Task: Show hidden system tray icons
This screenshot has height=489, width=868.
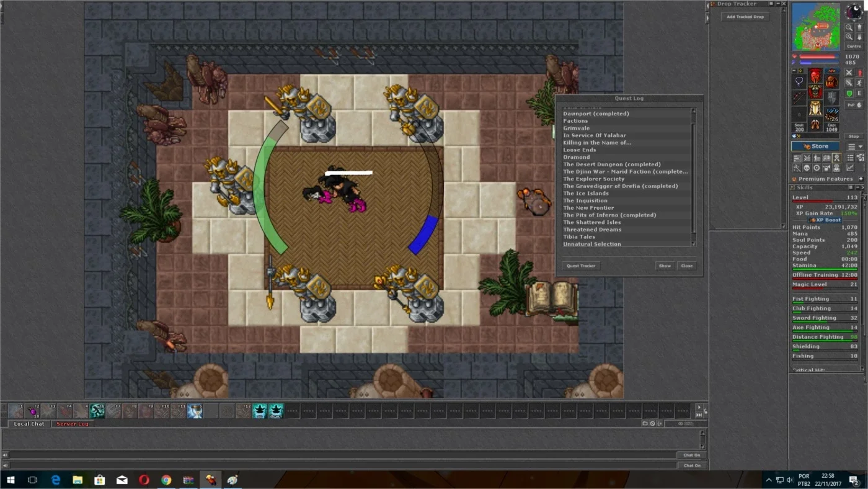Action: [x=769, y=480]
